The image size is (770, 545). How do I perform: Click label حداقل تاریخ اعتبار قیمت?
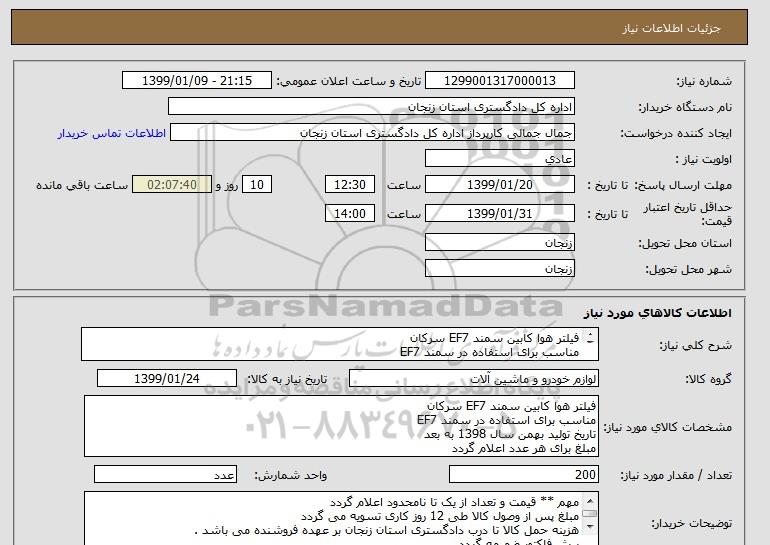(688, 214)
